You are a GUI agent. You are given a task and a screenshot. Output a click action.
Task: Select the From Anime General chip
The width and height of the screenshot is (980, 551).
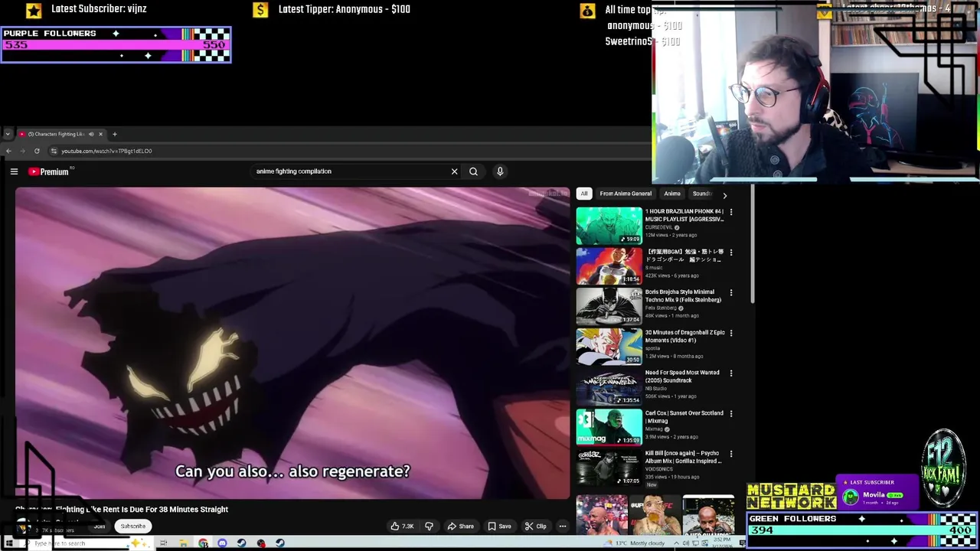(x=626, y=194)
